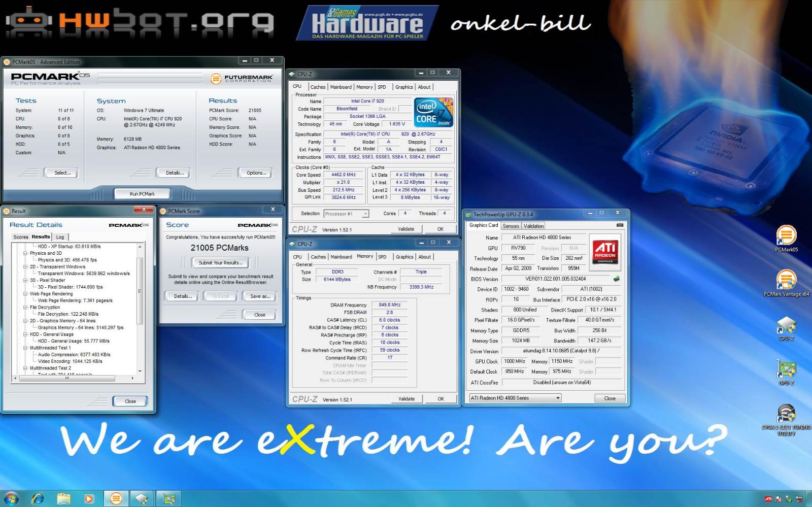Click DRAM Frequency 849.8 MHz field
Image resolution: width=812 pixels, height=507 pixels.
pos(389,305)
